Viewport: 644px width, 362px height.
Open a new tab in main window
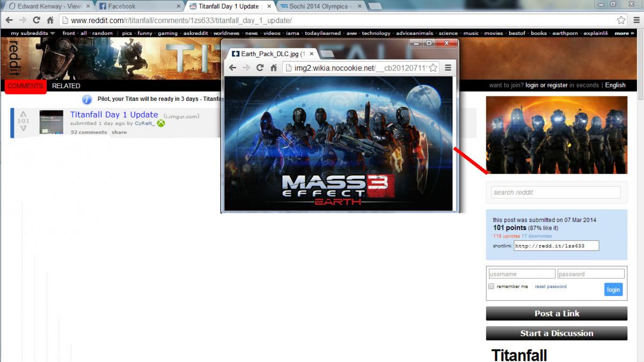tap(375, 6)
